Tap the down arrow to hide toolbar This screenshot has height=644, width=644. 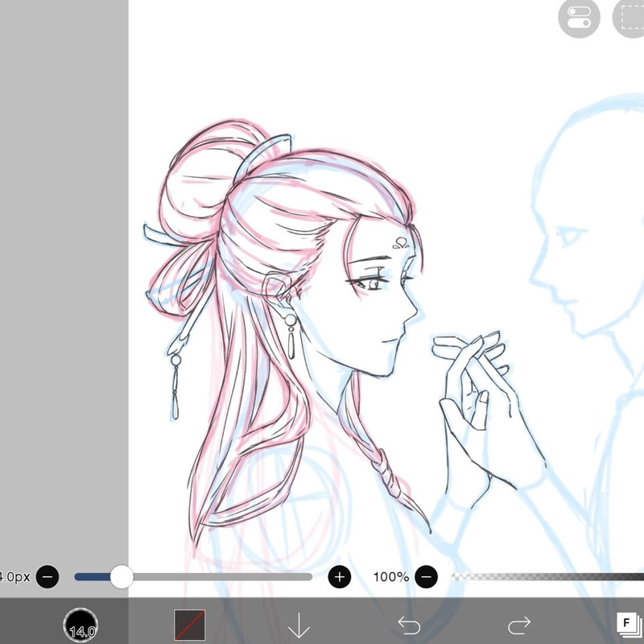click(299, 625)
